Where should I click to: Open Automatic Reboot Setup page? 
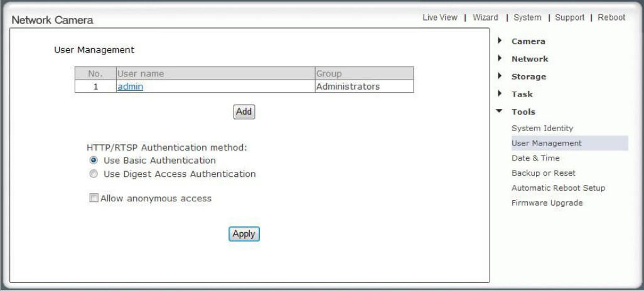(x=558, y=188)
